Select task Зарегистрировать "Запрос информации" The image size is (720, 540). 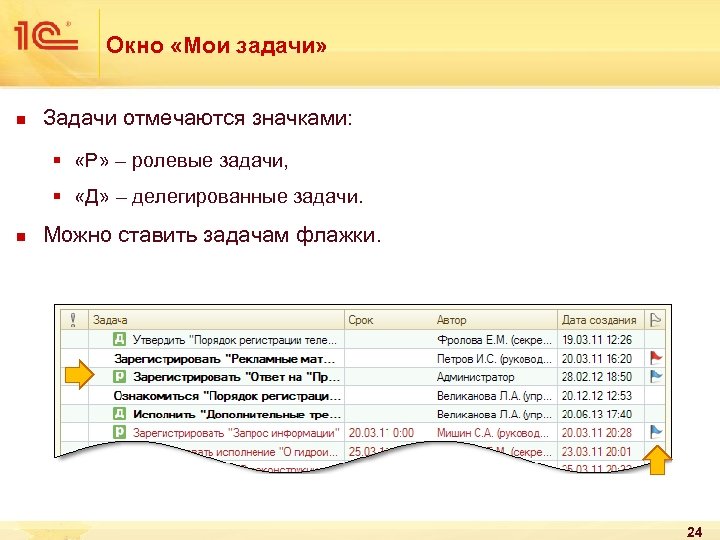pyautogui.click(x=236, y=433)
